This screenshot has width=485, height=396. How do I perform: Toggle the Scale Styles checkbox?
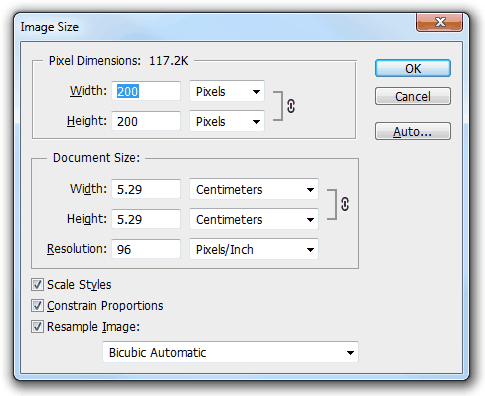pos(37,285)
